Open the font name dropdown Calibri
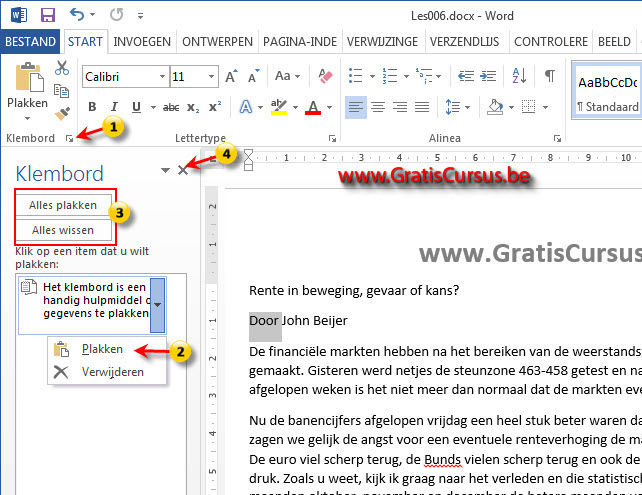 (x=162, y=77)
